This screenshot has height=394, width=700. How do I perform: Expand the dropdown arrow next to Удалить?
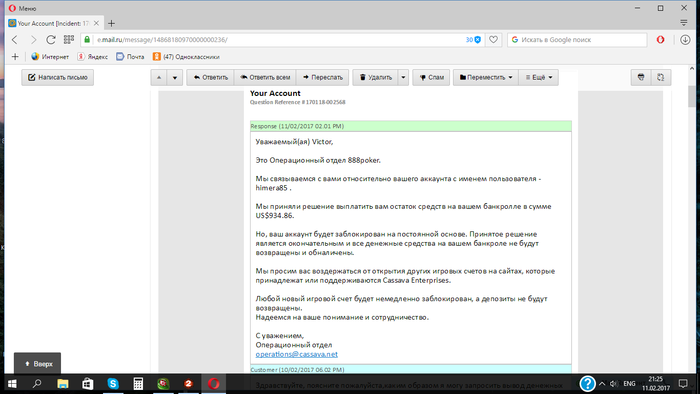[403, 77]
